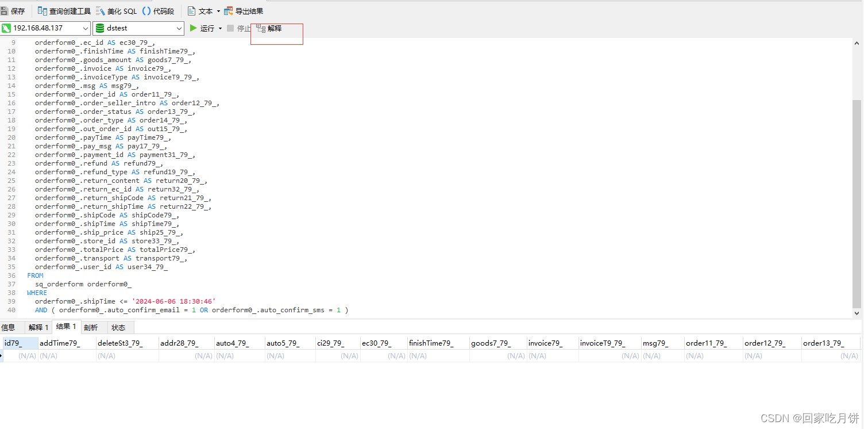Viewport: 868px width, 429px height.
Task: Click the ci29_79_ column header
Action: [x=338, y=343]
